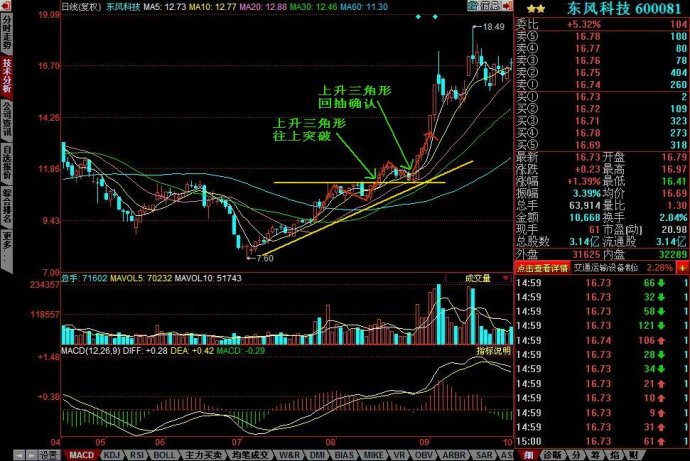
Task: Click the 买⑤ price 16.69
Action: [587, 145]
